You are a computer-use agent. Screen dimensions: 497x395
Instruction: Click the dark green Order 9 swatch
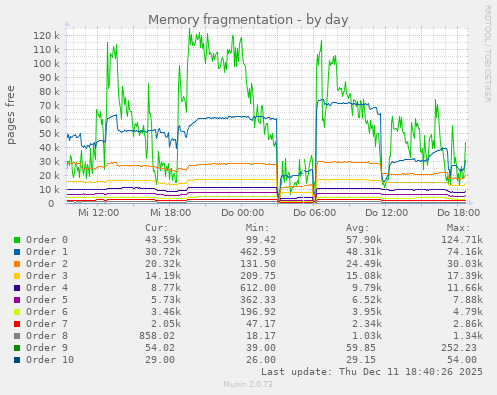tap(17, 348)
